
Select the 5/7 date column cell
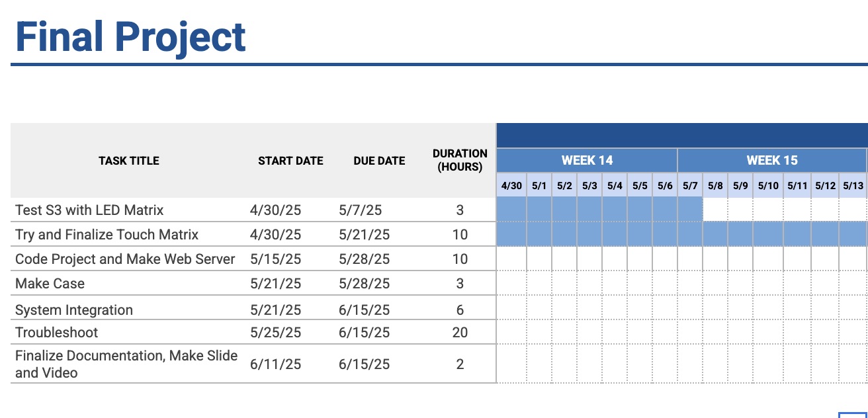click(690, 186)
